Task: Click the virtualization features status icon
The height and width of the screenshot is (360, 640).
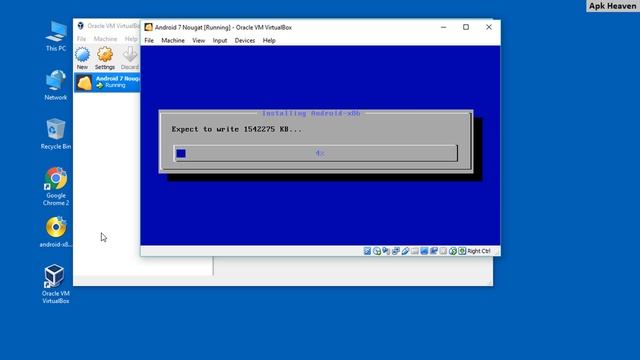Action: (443, 251)
